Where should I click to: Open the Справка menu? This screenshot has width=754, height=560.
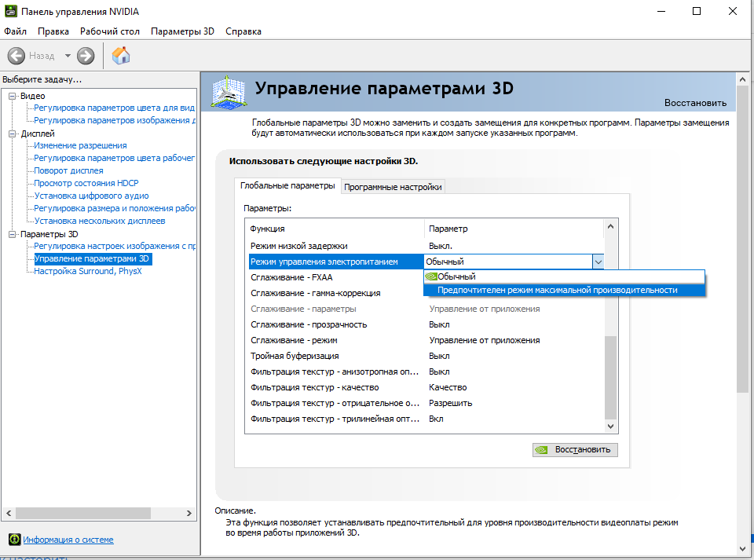click(243, 31)
